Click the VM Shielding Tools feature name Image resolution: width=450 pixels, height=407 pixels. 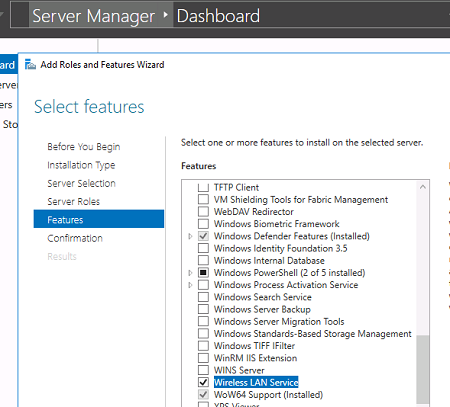(x=301, y=199)
